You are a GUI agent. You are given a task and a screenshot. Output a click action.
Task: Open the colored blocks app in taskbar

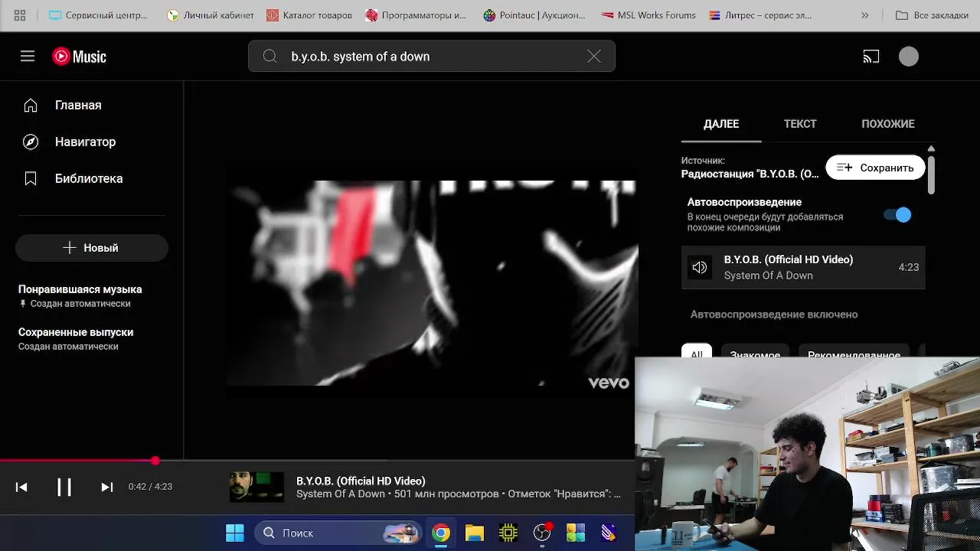[x=576, y=533]
